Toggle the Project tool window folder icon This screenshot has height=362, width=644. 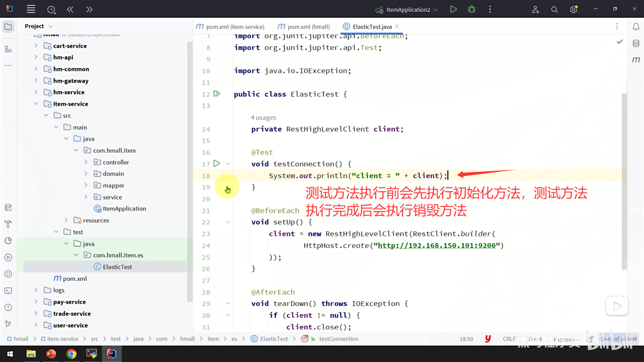click(8, 26)
